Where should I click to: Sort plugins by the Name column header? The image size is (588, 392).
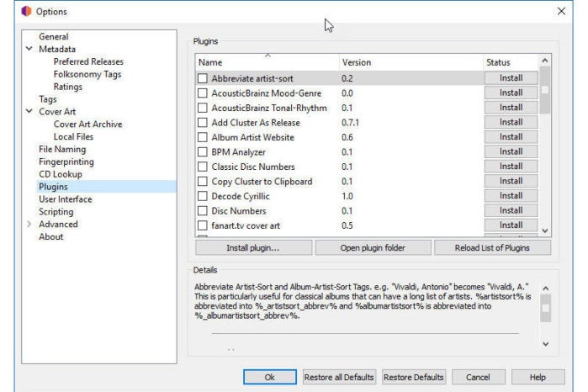tap(267, 62)
